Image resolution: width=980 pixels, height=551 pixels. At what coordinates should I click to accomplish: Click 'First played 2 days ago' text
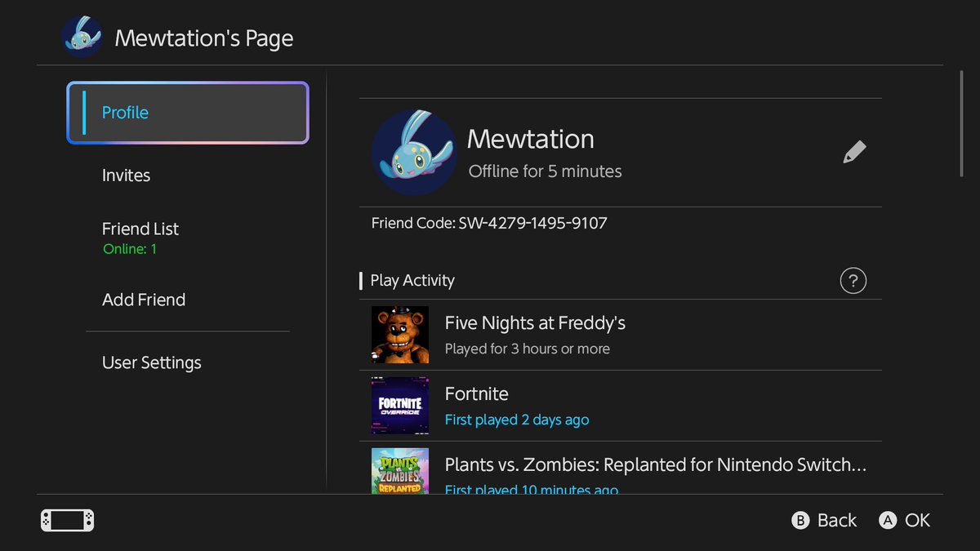pos(517,420)
